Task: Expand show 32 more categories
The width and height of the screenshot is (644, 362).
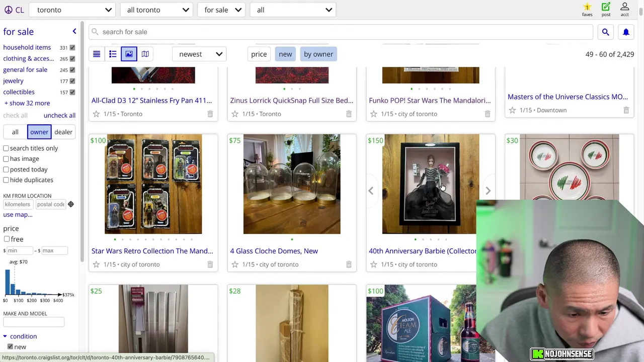Action: click(x=27, y=103)
